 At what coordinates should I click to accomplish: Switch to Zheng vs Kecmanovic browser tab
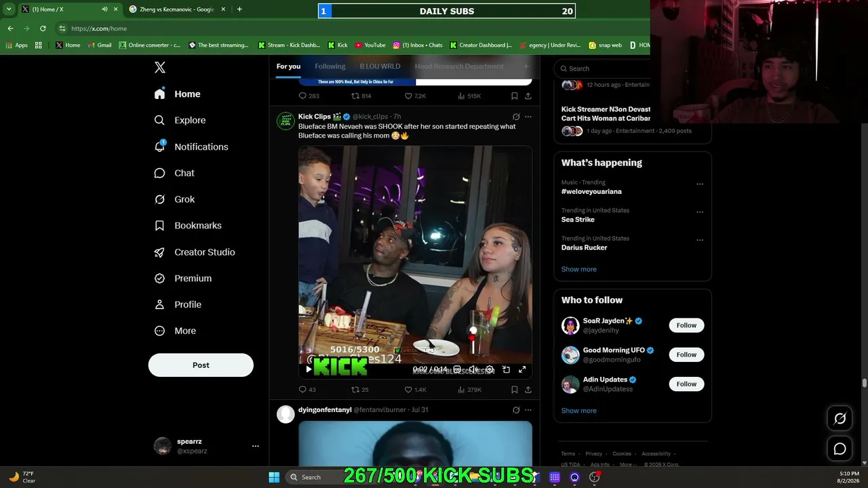click(176, 9)
